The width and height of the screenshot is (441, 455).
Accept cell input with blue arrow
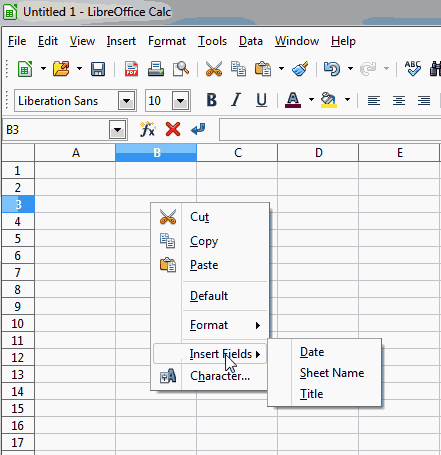click(x=198, y=129)
